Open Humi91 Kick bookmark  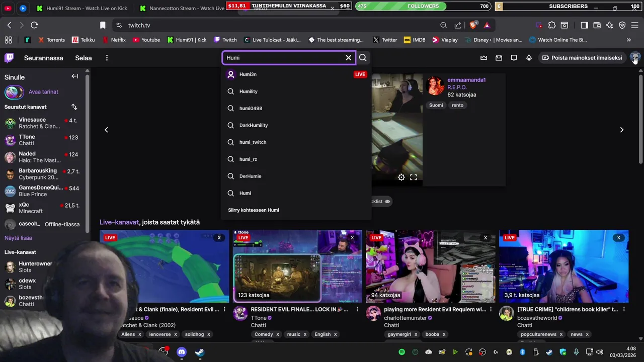187,40
